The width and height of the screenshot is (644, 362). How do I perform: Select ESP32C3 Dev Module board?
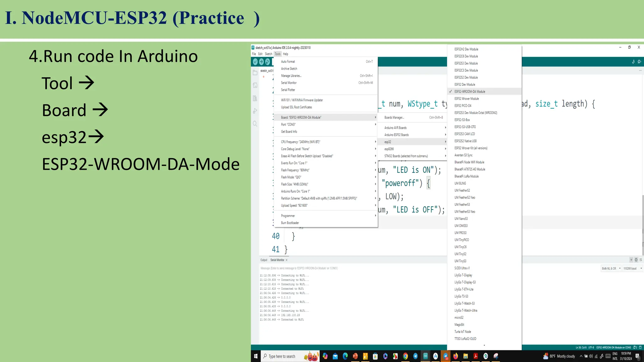pos(484,70)
